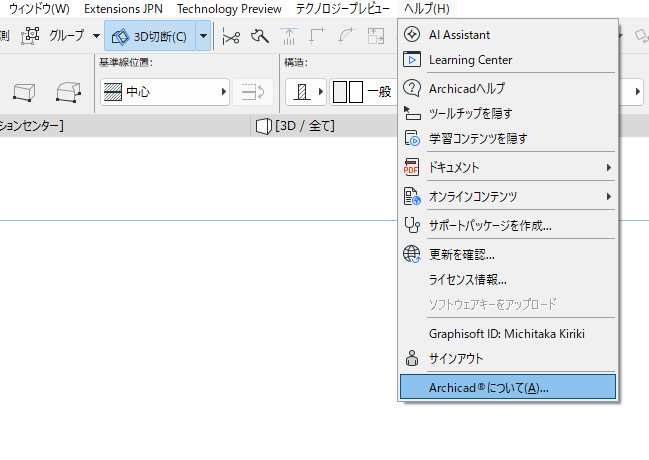Open the 3D切断 dropdown arrow

pos(203,36)
